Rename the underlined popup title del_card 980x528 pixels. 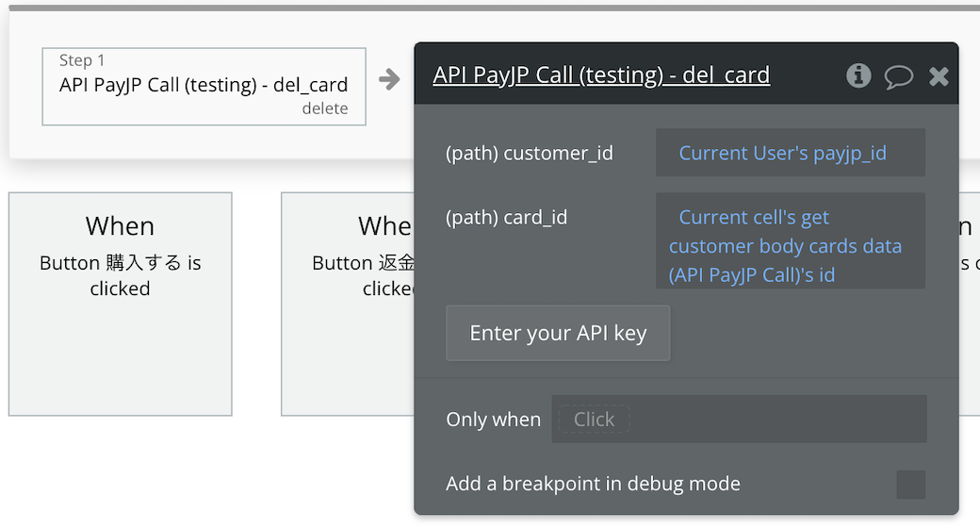click(601, 75)
